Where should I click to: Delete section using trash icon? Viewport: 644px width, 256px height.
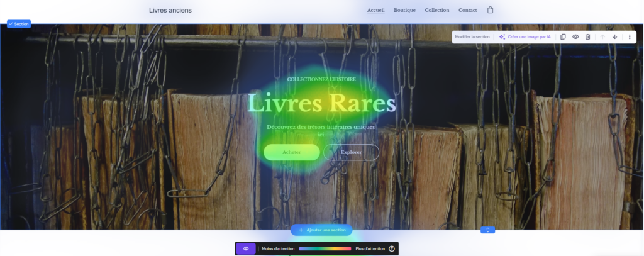tap(588, 36)
